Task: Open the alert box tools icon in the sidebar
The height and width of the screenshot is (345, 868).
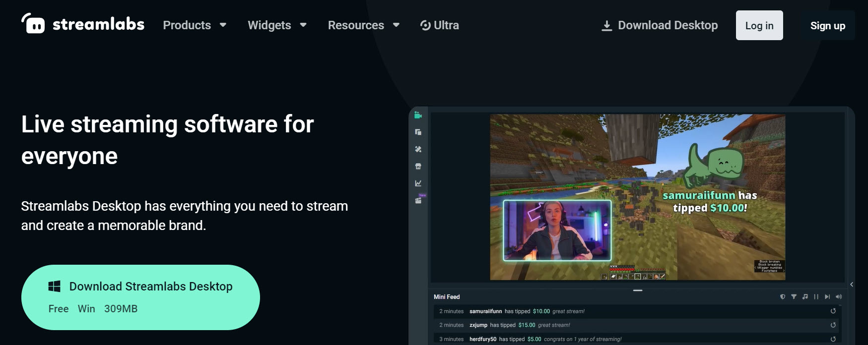Action: coord(418,149)
